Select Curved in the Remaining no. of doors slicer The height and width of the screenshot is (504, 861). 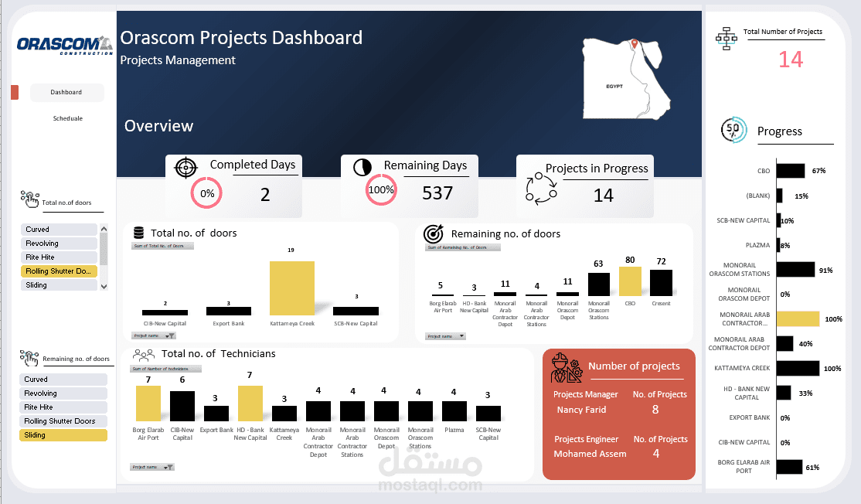tap(63, 380)
